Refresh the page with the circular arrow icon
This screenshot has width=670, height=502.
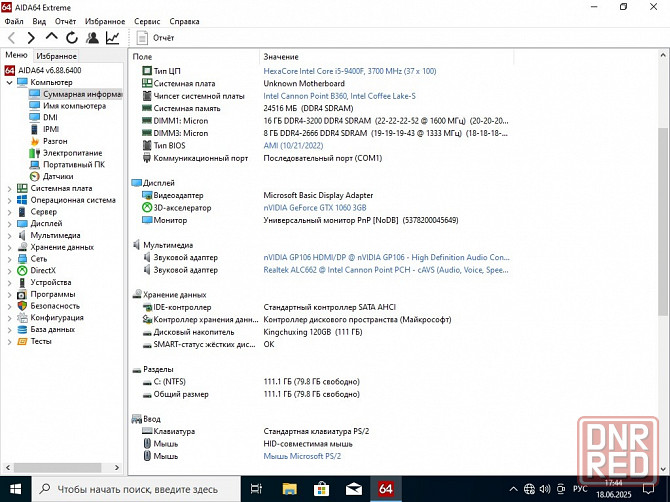click(72, 38)
